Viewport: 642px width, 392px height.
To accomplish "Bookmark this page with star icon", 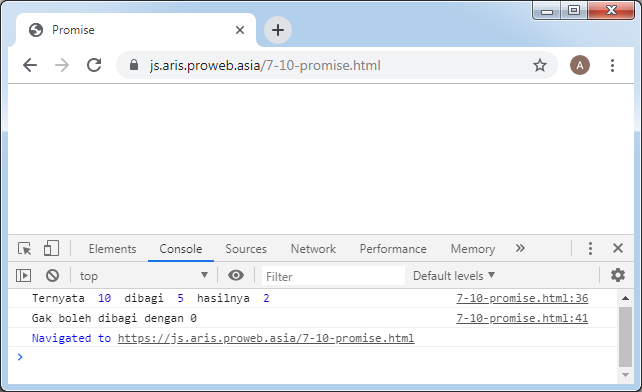I will [x=540, y=65].
